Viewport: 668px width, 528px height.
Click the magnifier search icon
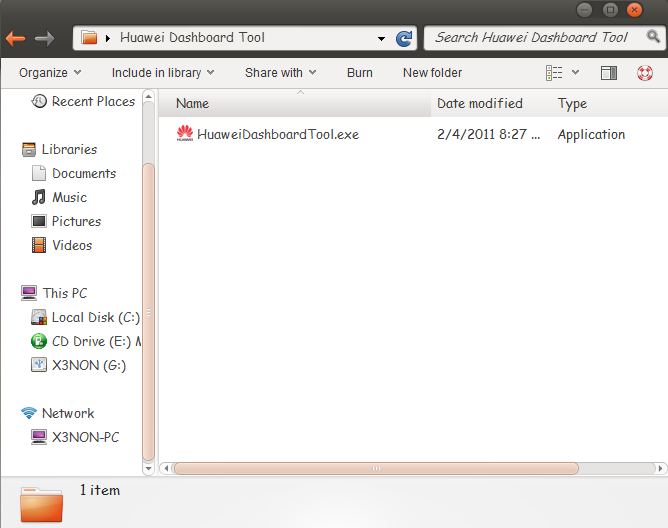(x=653, y=36)
